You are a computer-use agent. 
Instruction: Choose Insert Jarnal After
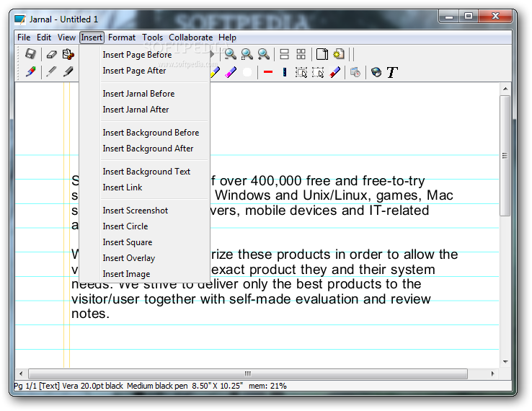[145, 110]
